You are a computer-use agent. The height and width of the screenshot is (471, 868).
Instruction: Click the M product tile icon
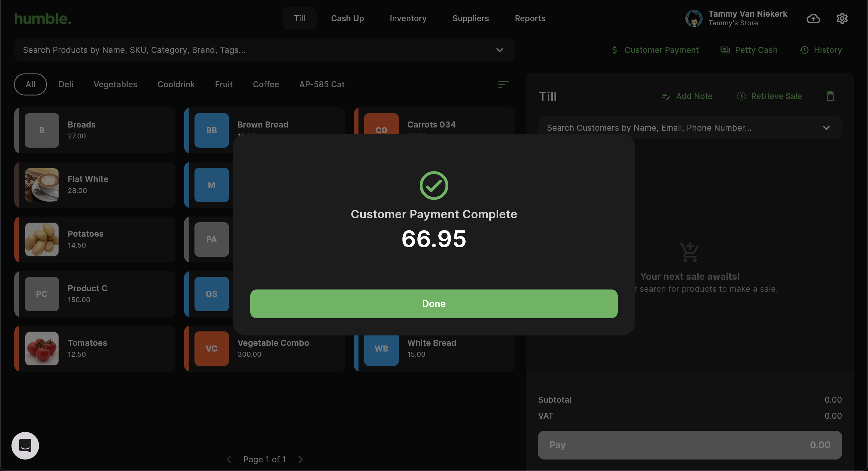[x=212, y=185]
